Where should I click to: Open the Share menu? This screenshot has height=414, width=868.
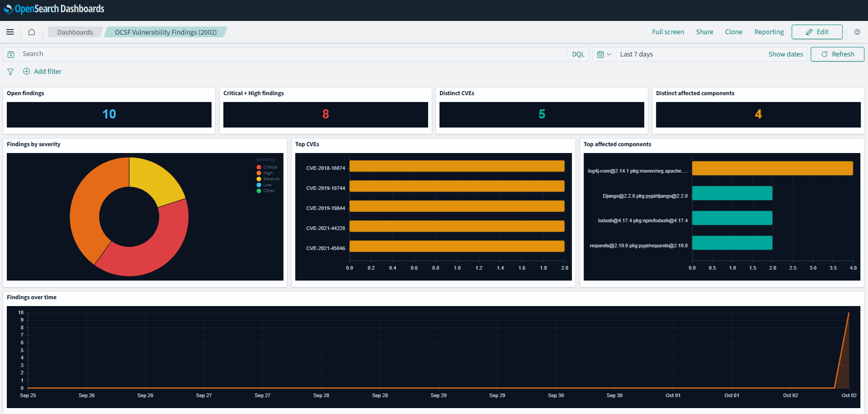pyautogui.click(x=704, y=32)
